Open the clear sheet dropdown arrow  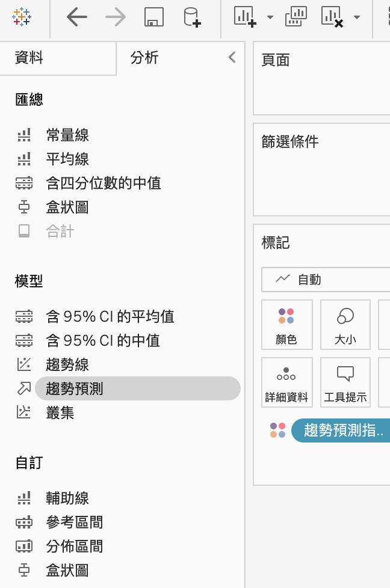click(357, 17)
